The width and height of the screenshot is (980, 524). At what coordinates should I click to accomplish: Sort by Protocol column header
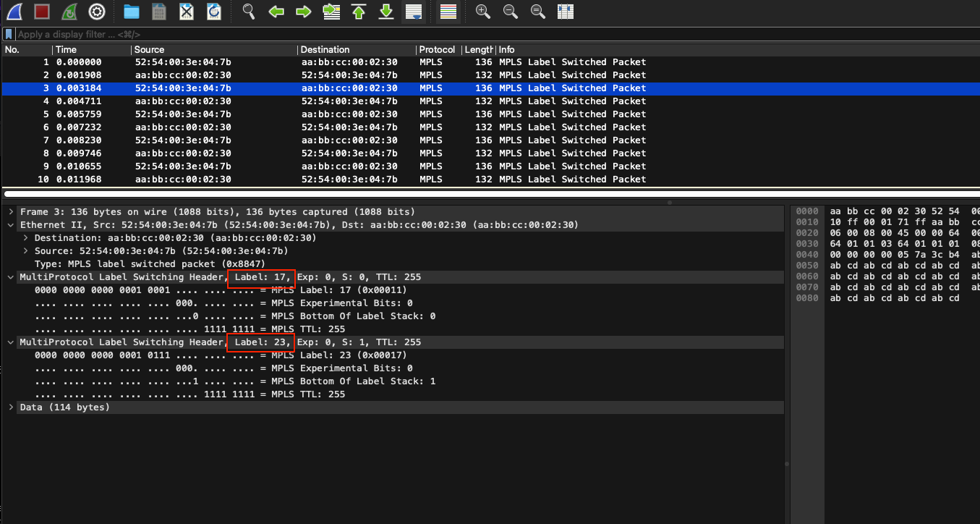click(x=439, y=50)
